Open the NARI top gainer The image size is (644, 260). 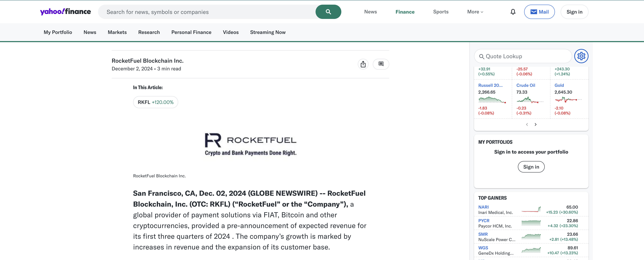[483, 207]
